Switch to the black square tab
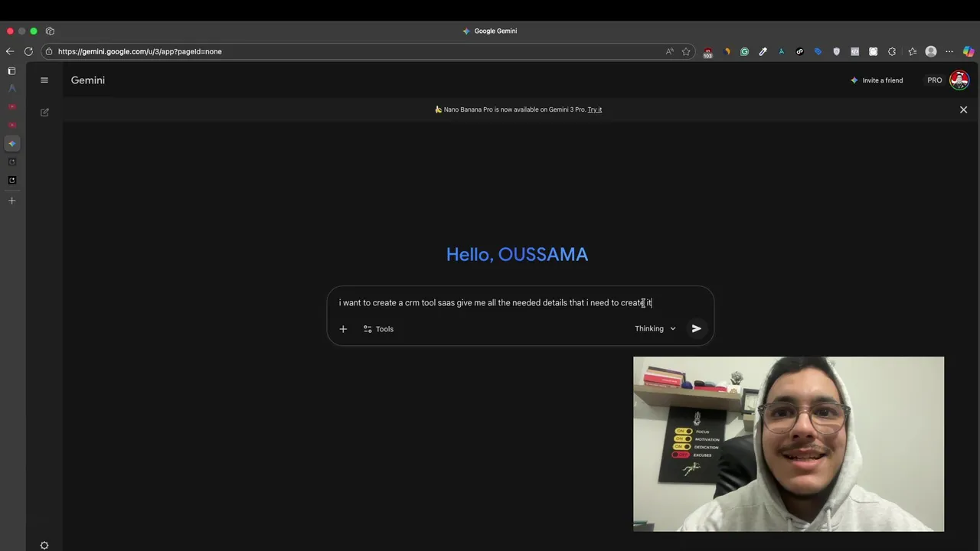 [x=11, y=180]
